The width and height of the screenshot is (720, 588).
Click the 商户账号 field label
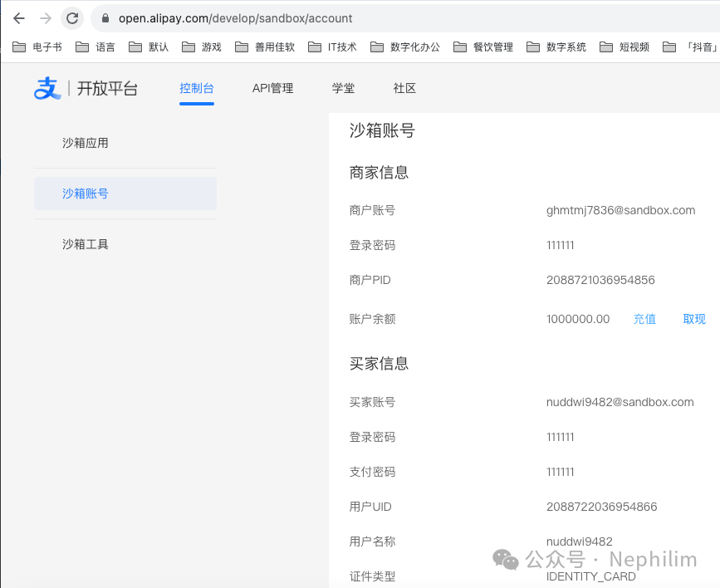372,210
